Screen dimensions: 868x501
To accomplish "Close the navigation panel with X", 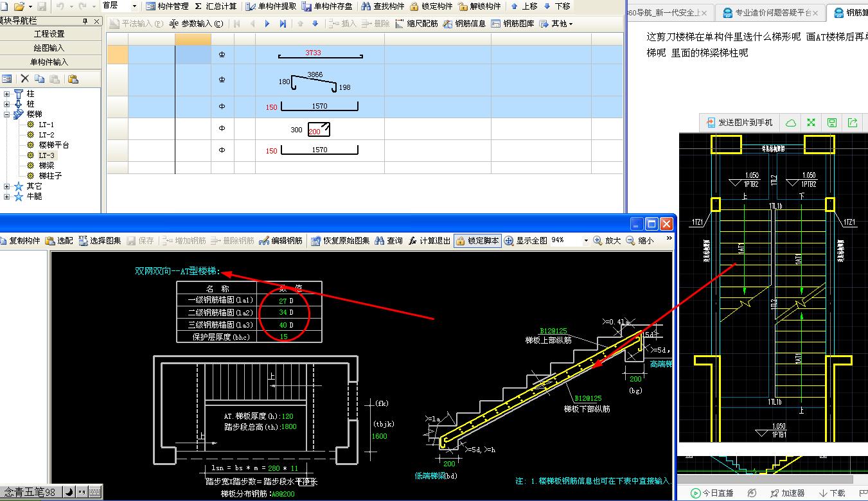I will (96, 21).
